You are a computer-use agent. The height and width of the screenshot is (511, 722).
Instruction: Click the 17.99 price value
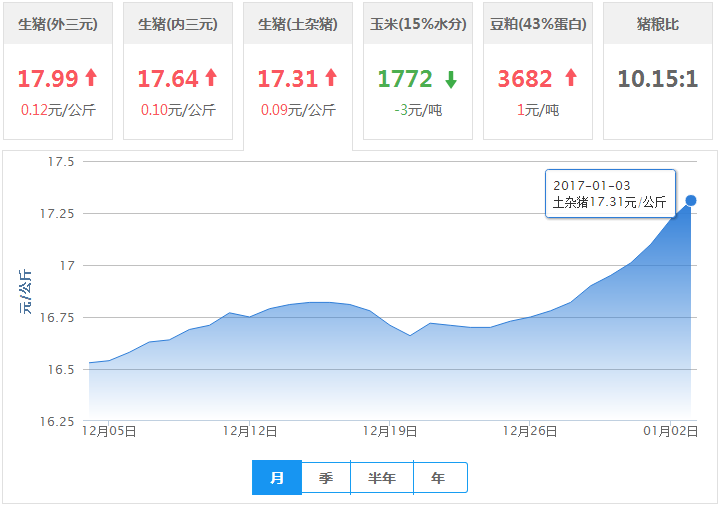click(48, 79)
